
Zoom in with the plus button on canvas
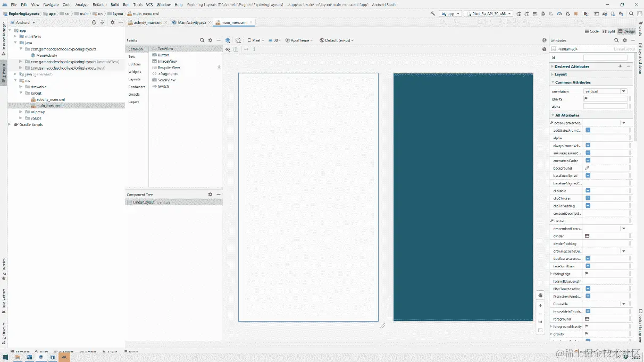pyautogui.click(x=540, y=306)
